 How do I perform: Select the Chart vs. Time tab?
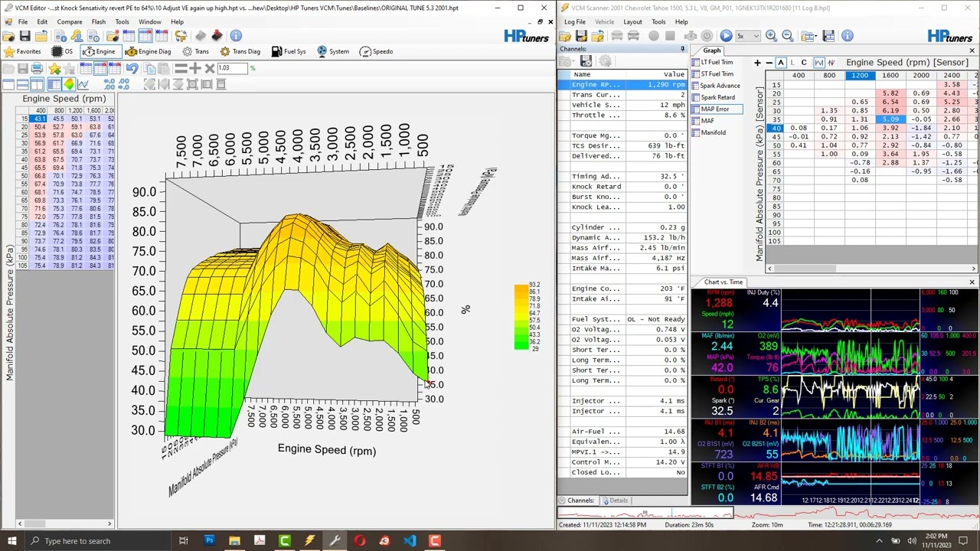point(723,282)
